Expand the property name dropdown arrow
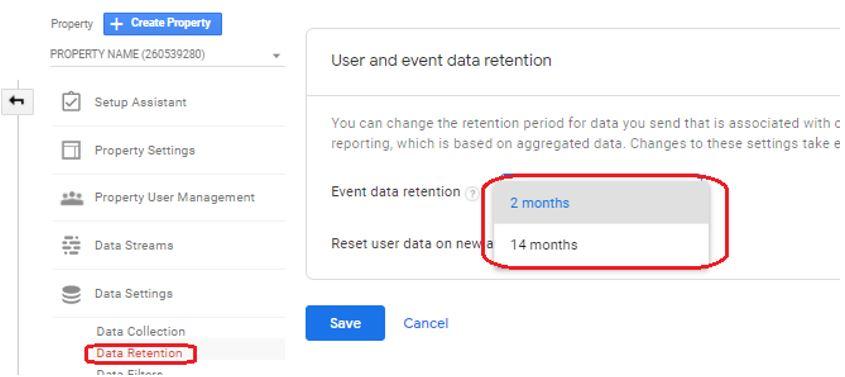 tap(276, 55)
